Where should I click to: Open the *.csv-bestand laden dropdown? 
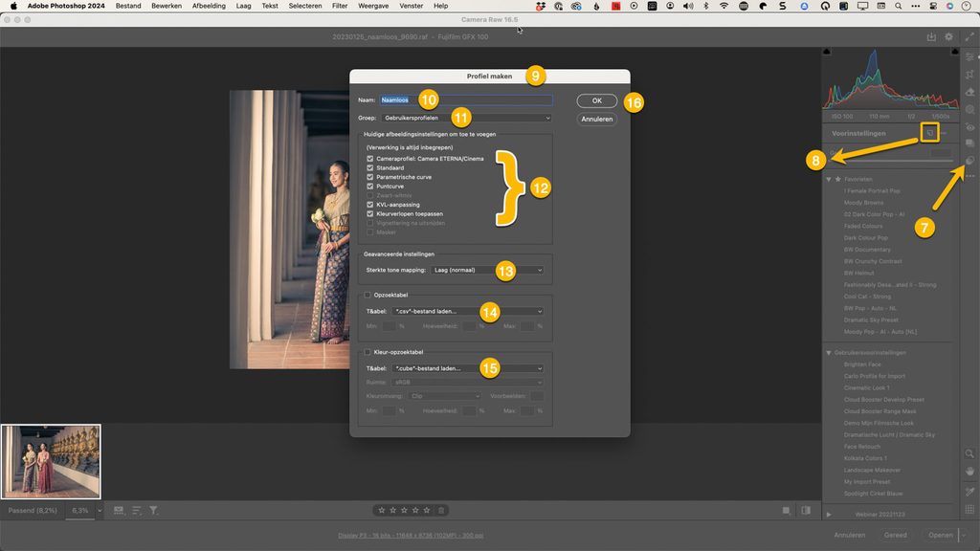click(x=467, y=311)
